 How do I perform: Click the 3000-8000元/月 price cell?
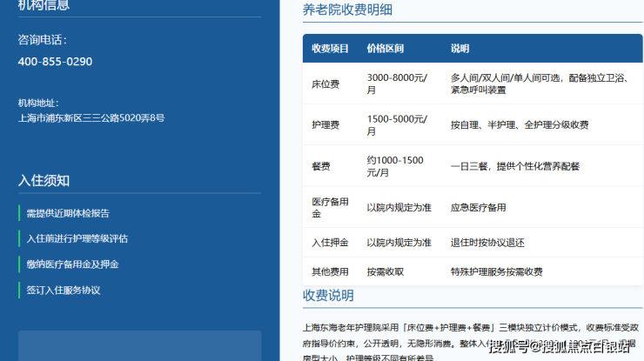(397, 84)
